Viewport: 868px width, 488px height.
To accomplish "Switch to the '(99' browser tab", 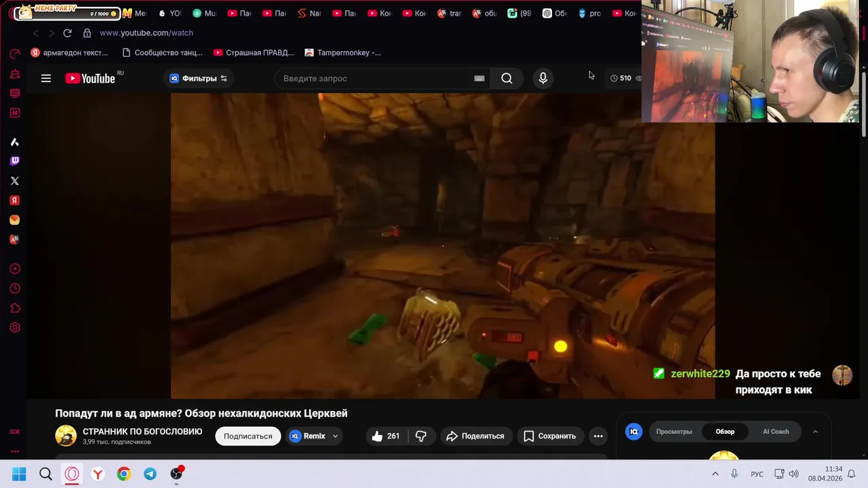I will pos(519,13).
